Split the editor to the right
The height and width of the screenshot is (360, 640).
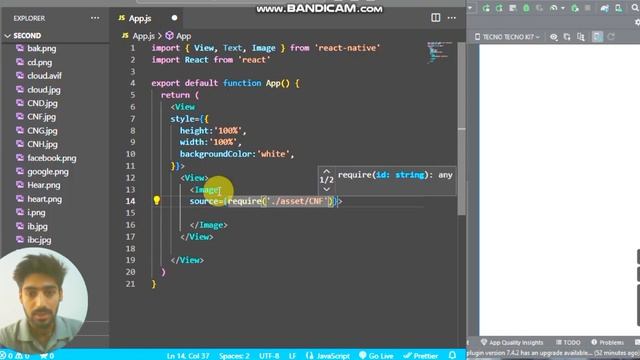pyautogui.click(x=436, y=18)
